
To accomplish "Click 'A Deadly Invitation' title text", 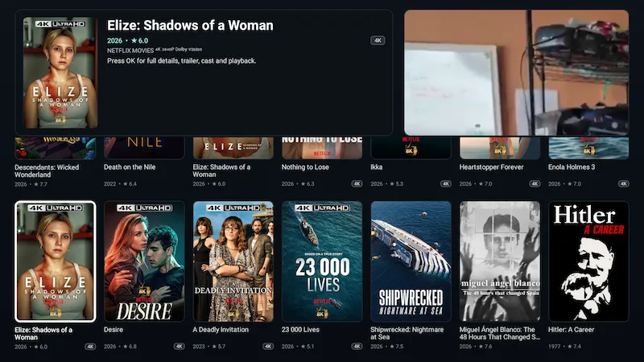I will 221,330.
